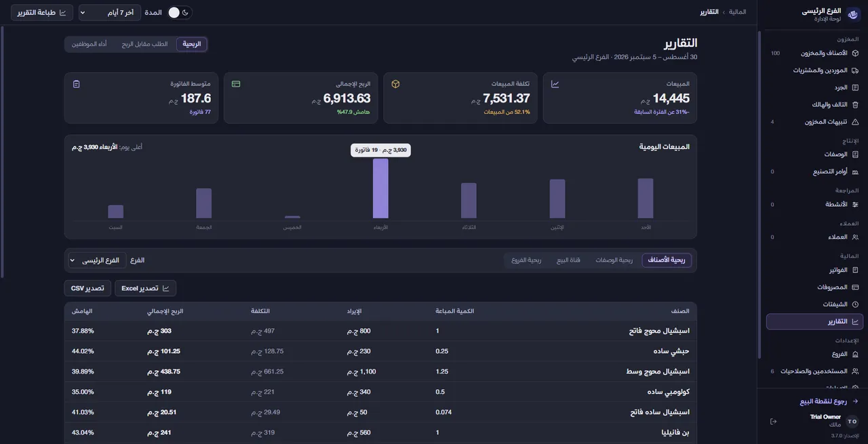Toggle the dark mode moon switch

[180, 12]
